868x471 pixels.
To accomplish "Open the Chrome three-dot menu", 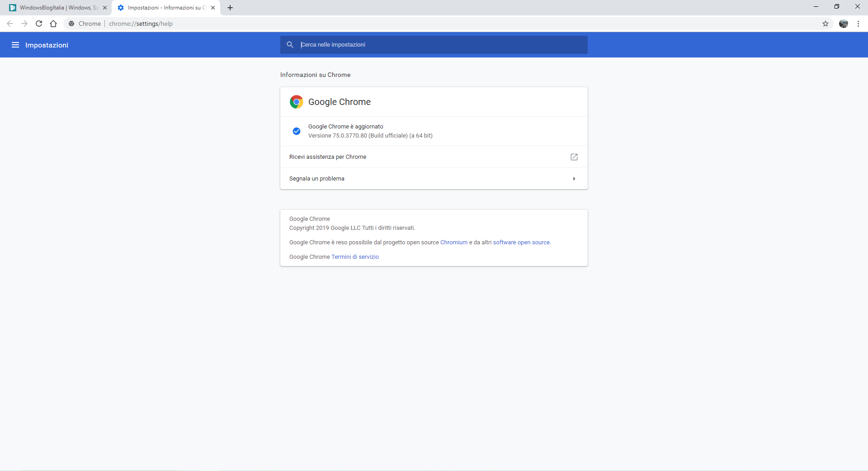I will (858, 24).
